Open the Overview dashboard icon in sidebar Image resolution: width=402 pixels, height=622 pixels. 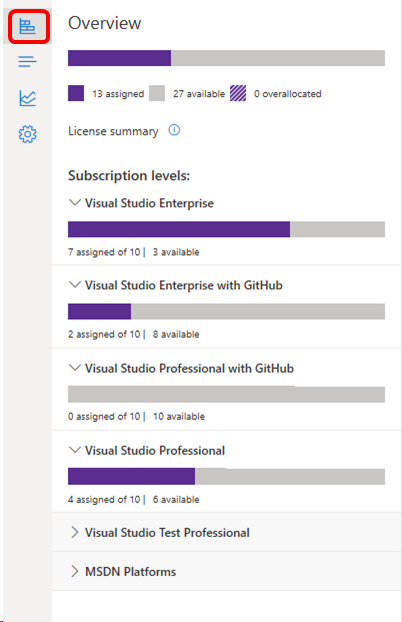pos(27,27)
